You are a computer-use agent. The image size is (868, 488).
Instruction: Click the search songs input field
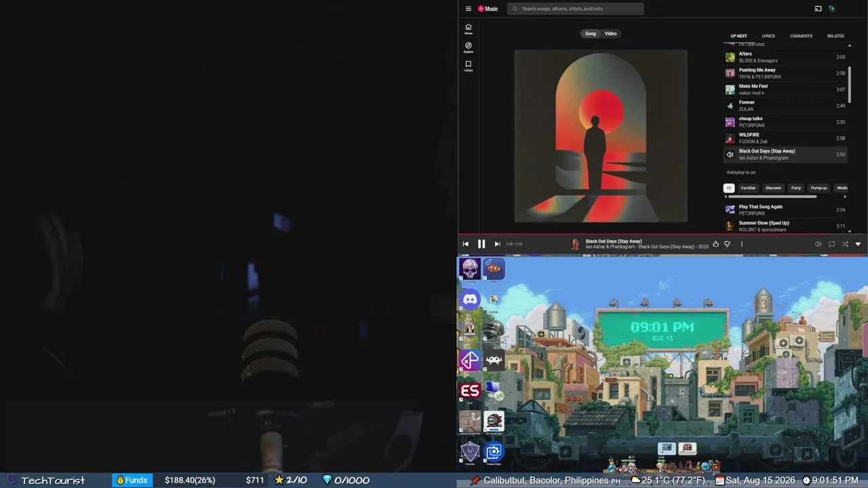click(x=575, y=9)
